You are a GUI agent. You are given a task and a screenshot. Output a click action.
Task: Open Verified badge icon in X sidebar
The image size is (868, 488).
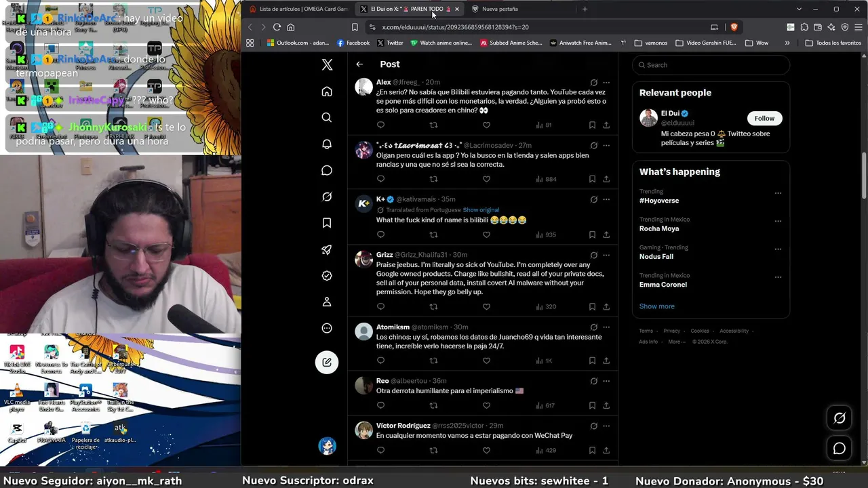pos(327,276)
